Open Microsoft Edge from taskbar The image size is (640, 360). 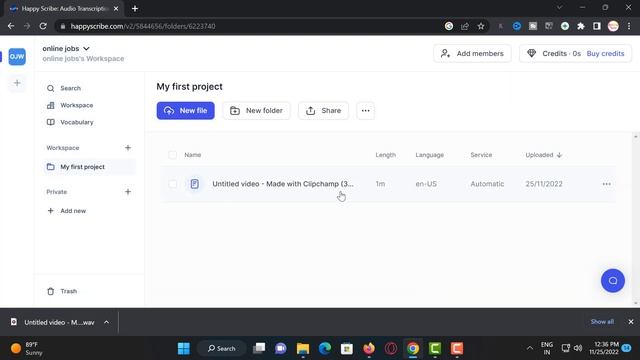(325, 349)
